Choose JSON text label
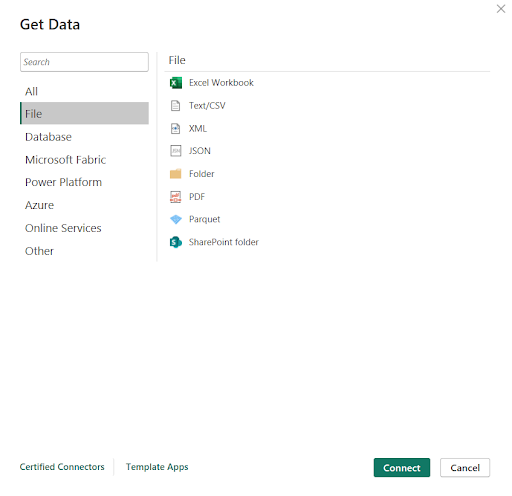Viewport: 512px width, 496px height. [200, 151]
